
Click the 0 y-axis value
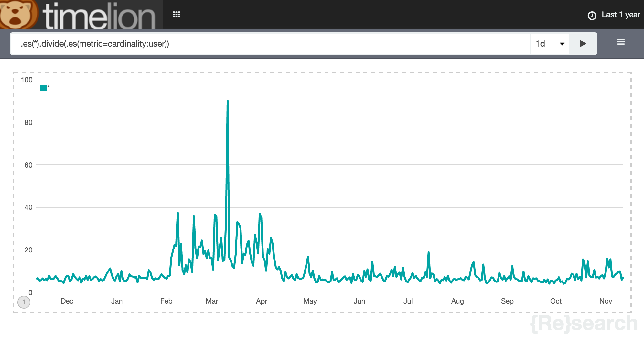coord(30,293)
